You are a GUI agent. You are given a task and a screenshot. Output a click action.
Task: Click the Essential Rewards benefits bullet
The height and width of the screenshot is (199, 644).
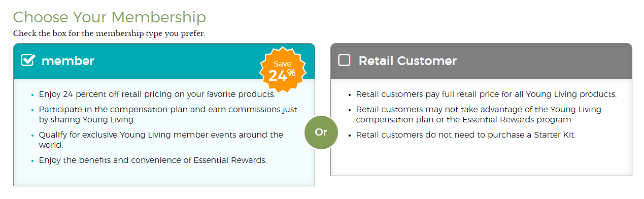153,160
